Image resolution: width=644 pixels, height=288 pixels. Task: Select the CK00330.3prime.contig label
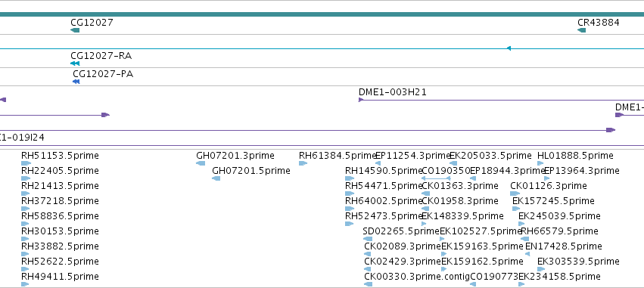417,277
